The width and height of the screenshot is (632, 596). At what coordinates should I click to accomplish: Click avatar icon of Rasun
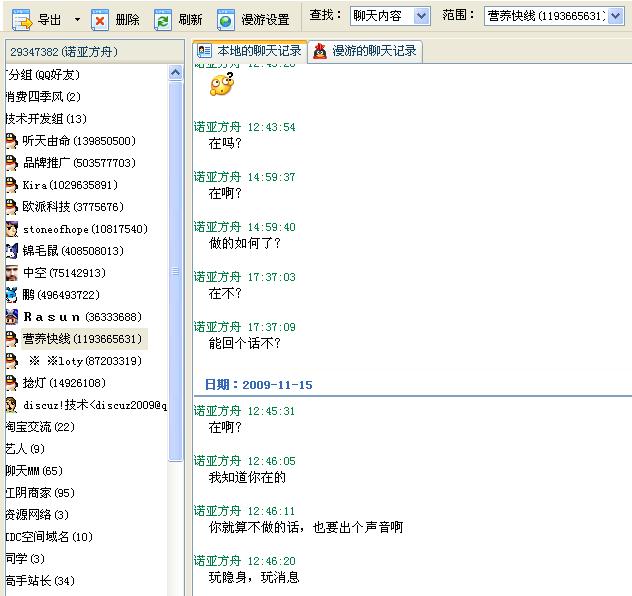pyautogui.click(x=12, y=317)
